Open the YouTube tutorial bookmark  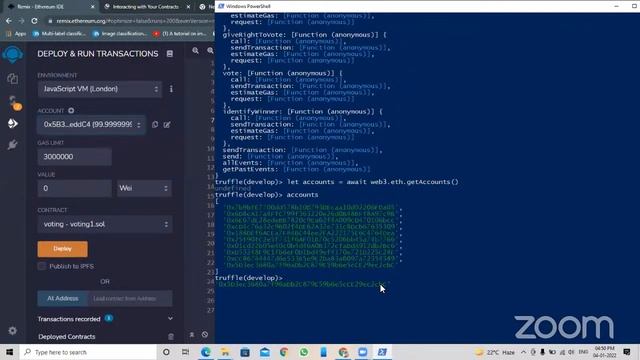pos(180,33)
